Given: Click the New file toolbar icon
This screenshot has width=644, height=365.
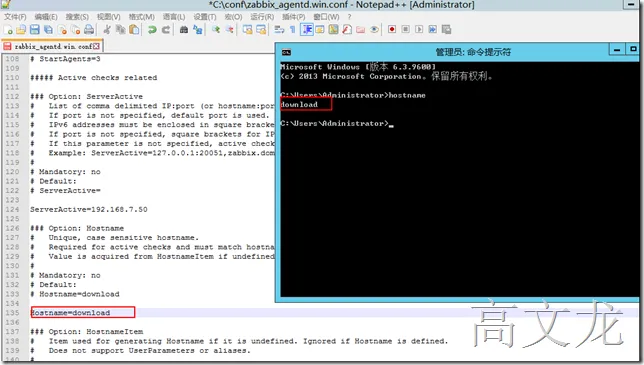Looking at the screenshot, I should [x=8, y=30].
